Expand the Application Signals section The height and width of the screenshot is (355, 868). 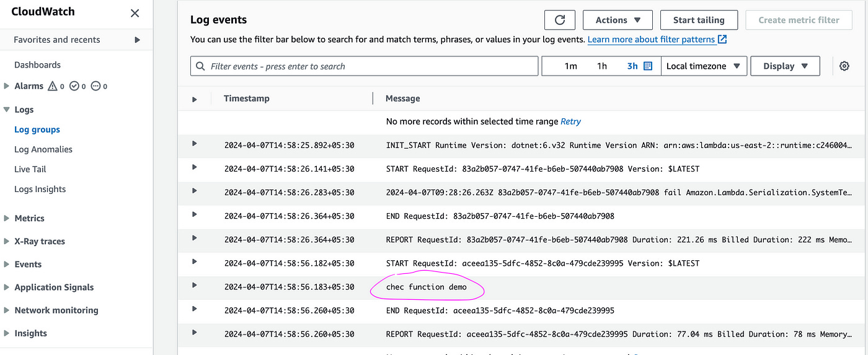coord(7,287)
